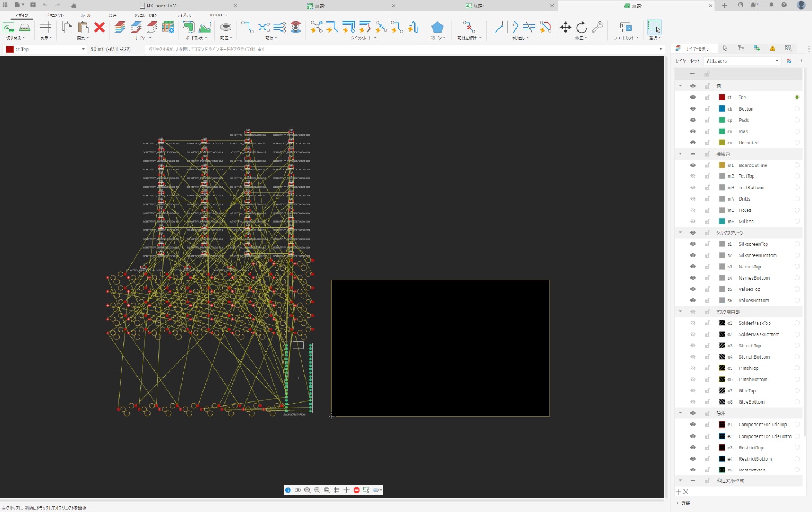The height and width of the screenshot is (512, 812).
Task: Select the Move tool
Action: 565,27
